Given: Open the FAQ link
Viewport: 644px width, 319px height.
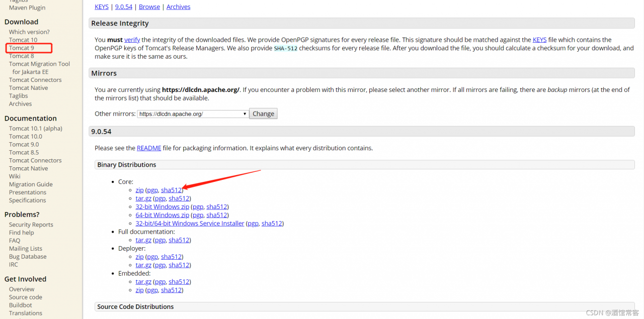Looking at the screenshot, I should (15, 241).
